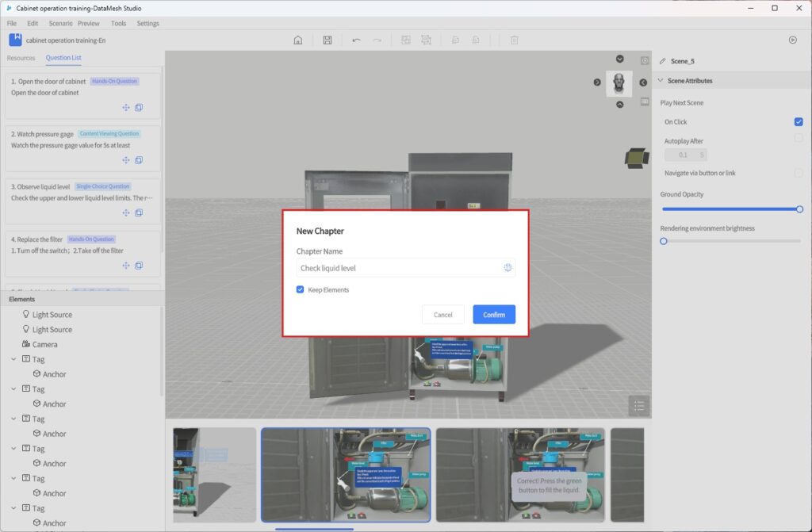The height and width of the screenshot is (532, 812).
Task: Switch to the Resources tab
Action: point(21,58)
